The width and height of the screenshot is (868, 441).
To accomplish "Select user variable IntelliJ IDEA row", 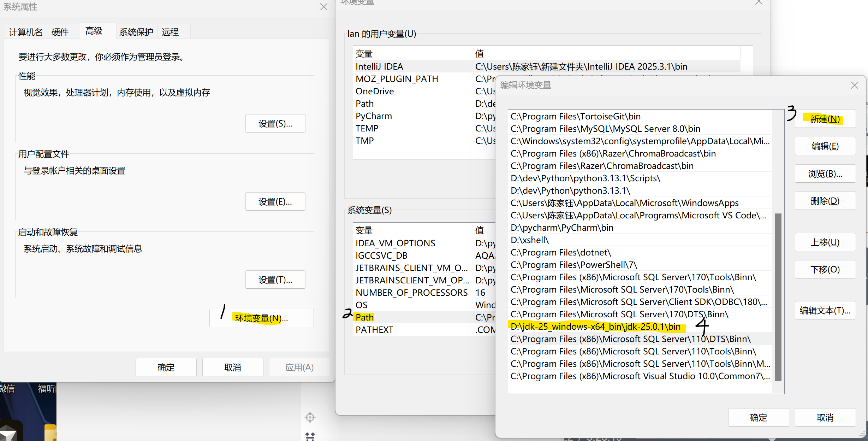I will click(x=547, y=66).
